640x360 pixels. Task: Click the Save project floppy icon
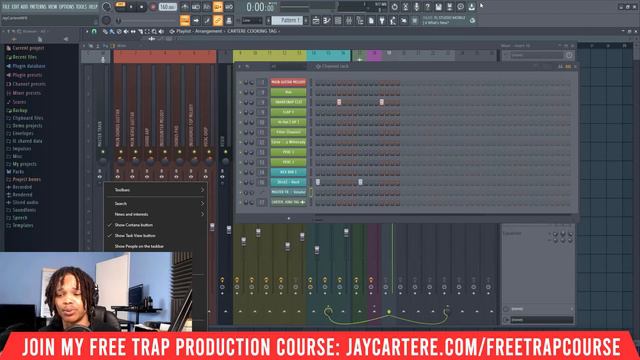(438, 7)
